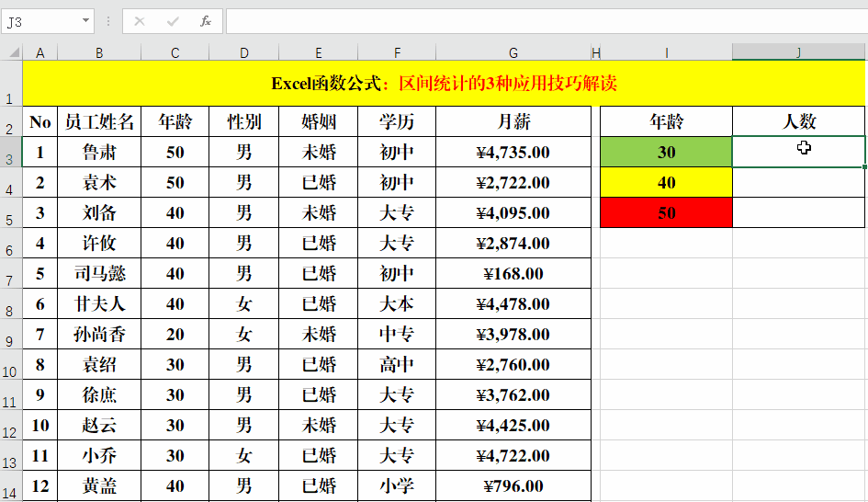Select empty cell J3 under 人数

tap(798, 152)
